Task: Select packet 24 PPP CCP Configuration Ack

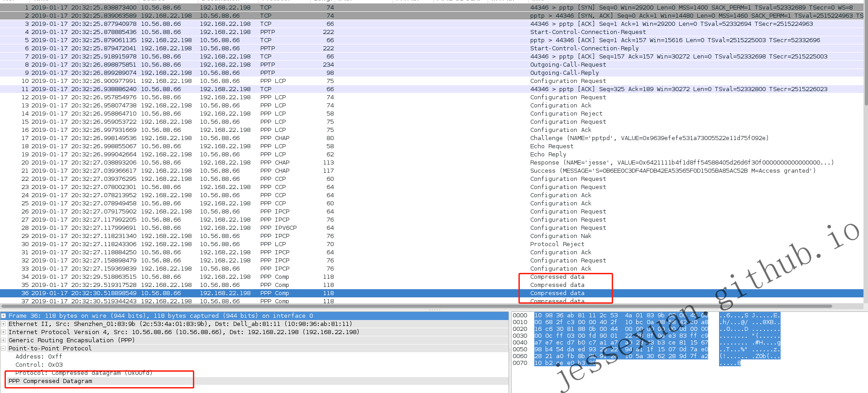Action: 432,195
